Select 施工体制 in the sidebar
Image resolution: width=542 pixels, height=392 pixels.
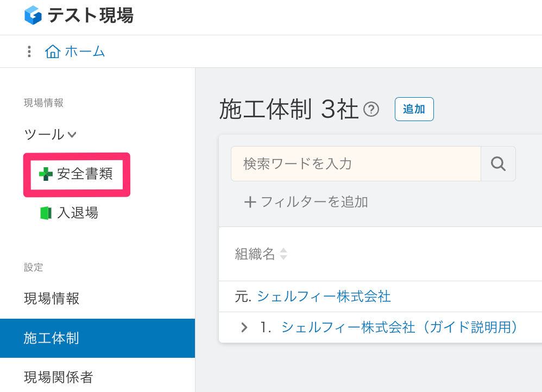pos(50,338)
